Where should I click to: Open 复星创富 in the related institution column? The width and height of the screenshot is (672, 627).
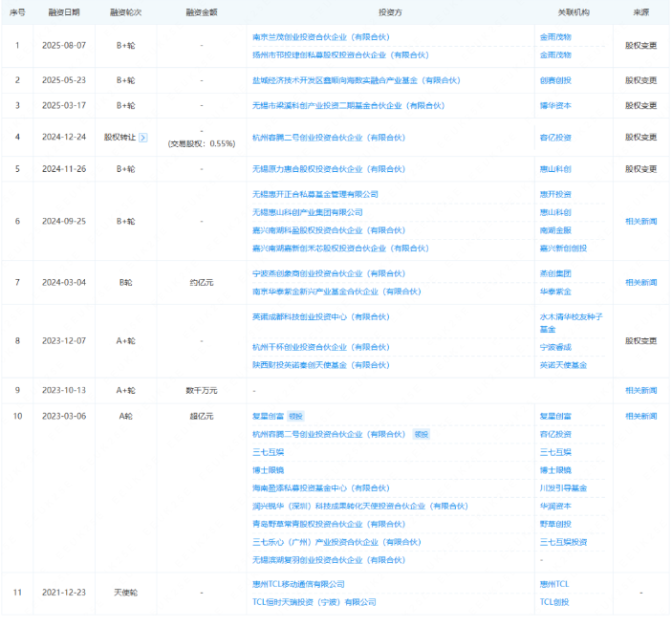coord(555,417)
